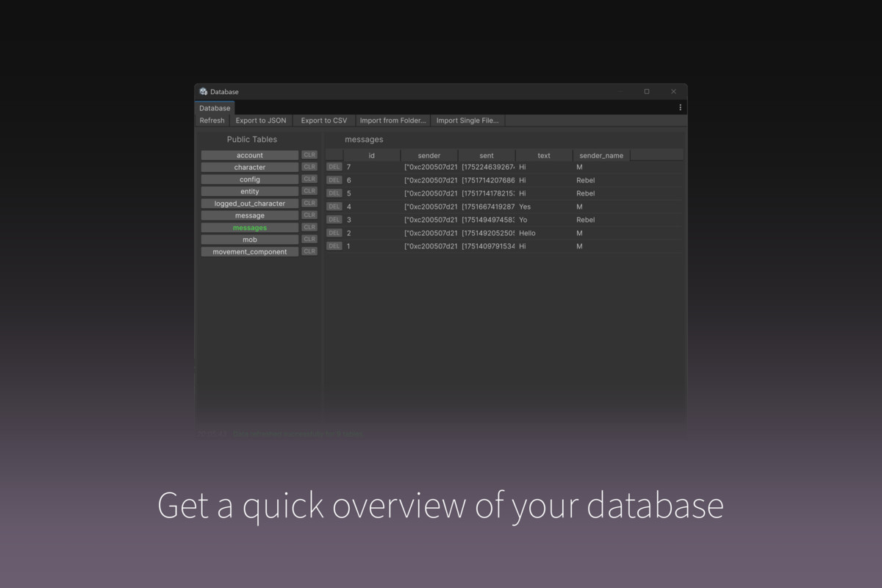Sort rows by the id column
This screenshot has width=882, height=588.
click(x=372, y=155)
